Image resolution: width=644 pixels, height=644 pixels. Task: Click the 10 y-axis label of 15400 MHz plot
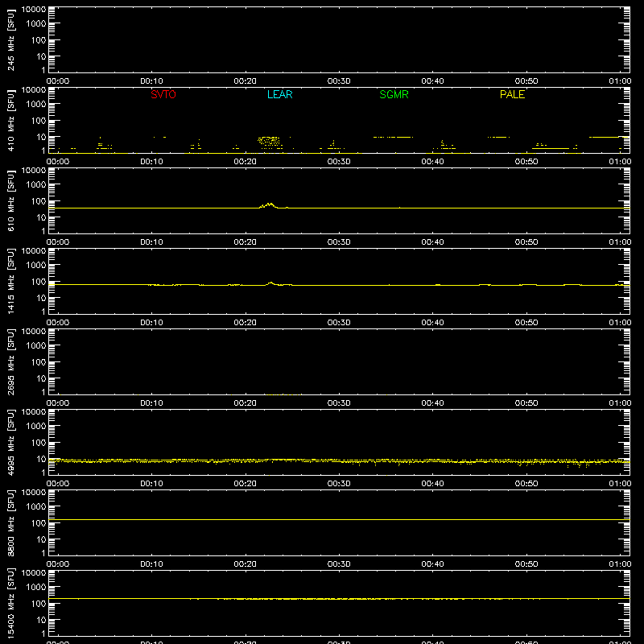pos(42,620)
